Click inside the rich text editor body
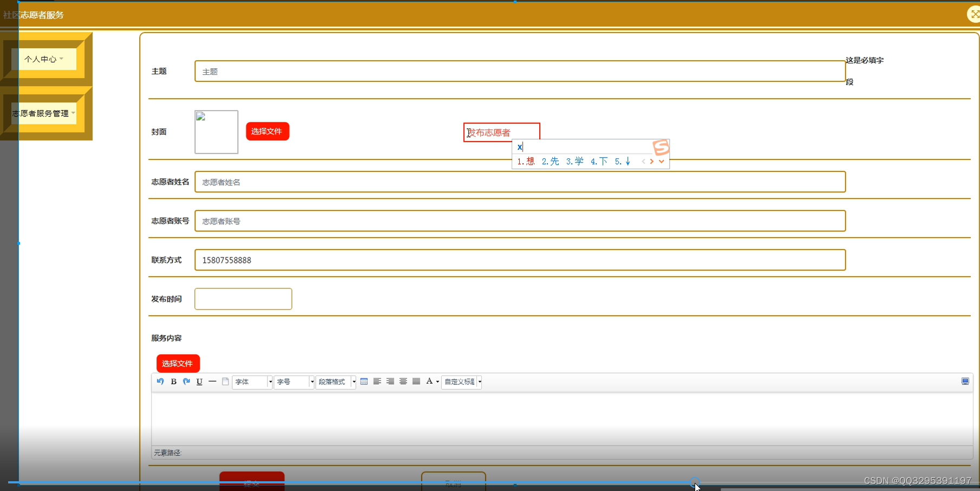980x491 pixels. [562, 418]
